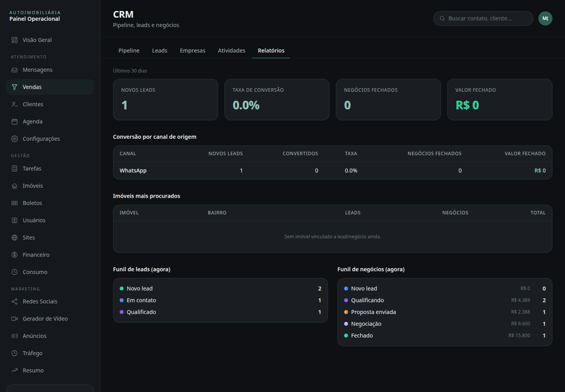This screenshot has height=392, width=565.
Task: Click the Buscar contato search field
Action: click(483, 18)
